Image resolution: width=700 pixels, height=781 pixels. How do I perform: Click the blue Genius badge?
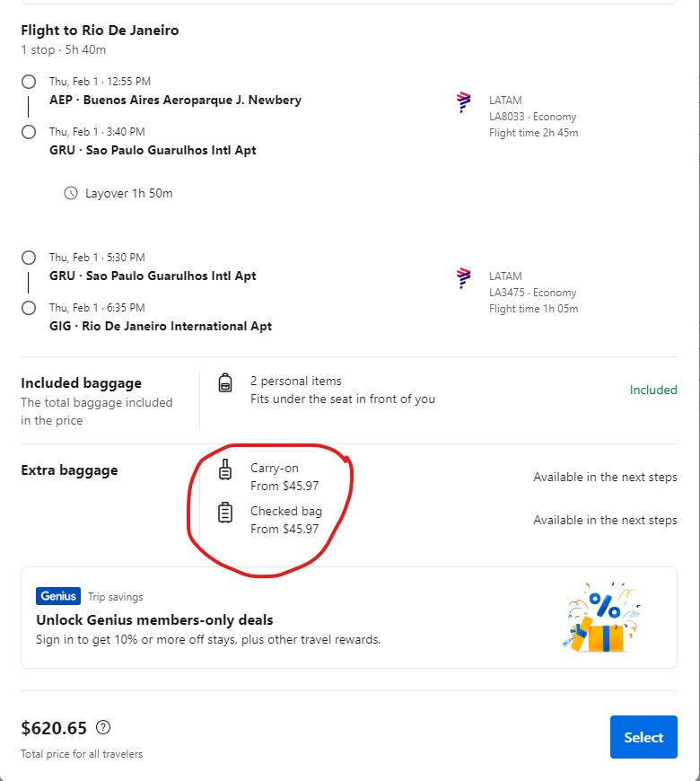coord(58,596)
